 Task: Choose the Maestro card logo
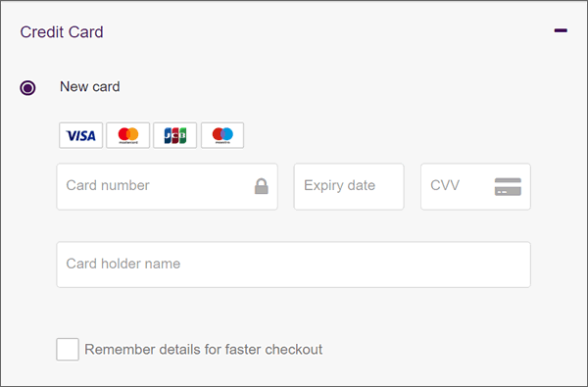click(222, 135)
